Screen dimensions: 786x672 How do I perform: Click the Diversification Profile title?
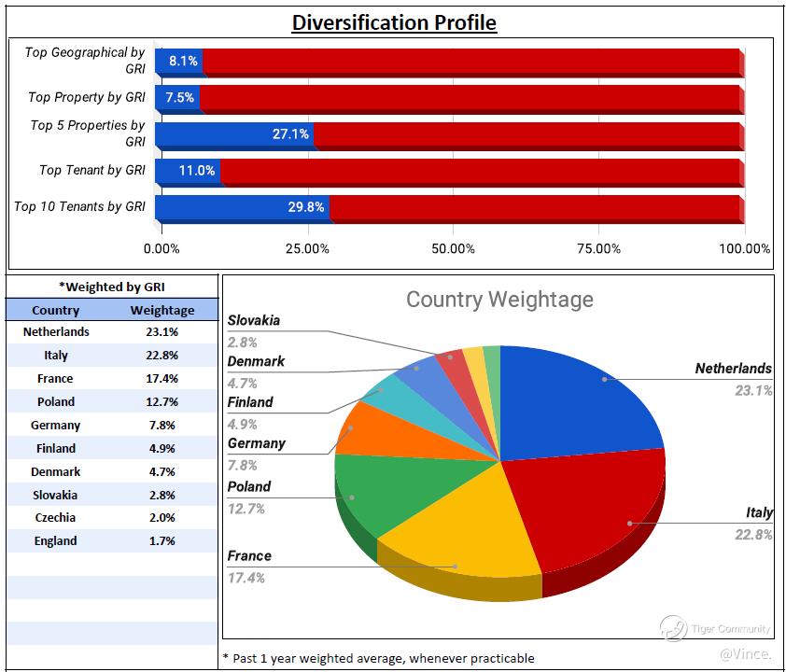[394, 23]
